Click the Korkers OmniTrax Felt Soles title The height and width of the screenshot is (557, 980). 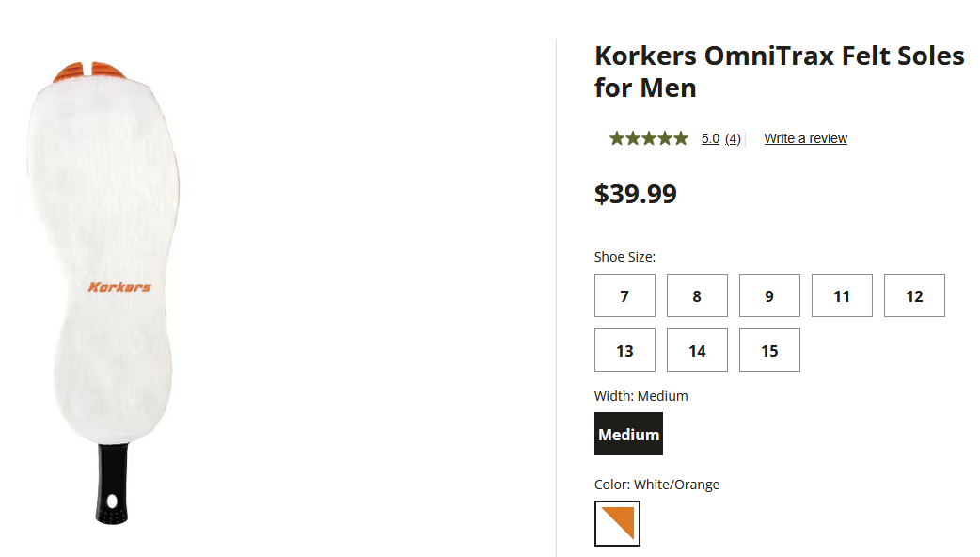click(779, 72)
